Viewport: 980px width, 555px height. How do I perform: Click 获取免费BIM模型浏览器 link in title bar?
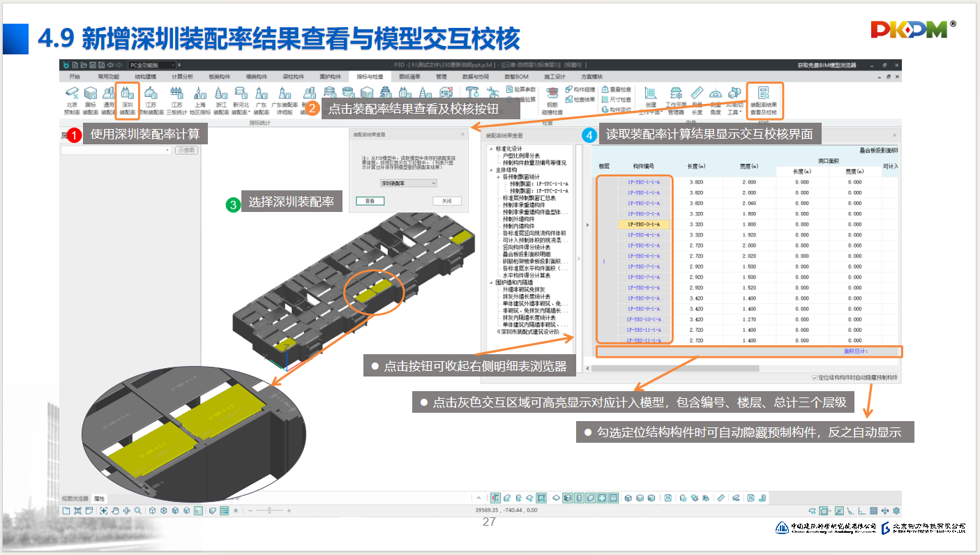pos(827,65)
